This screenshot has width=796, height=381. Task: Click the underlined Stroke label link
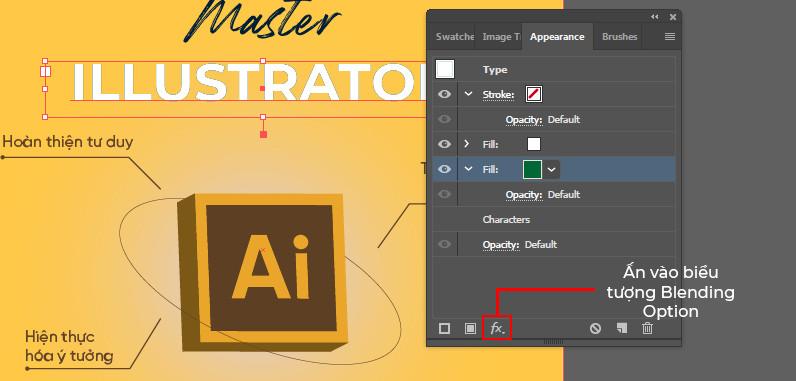[499, 94]
